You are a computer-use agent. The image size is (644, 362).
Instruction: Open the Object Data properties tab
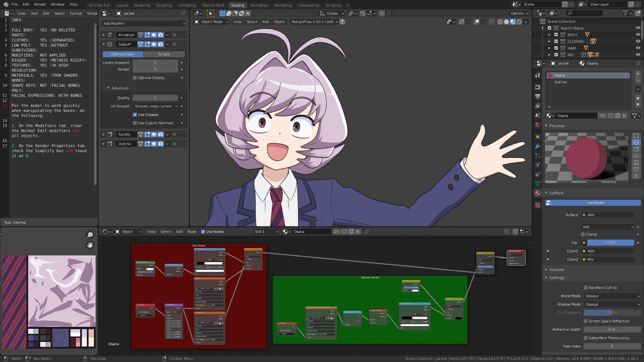538,184
